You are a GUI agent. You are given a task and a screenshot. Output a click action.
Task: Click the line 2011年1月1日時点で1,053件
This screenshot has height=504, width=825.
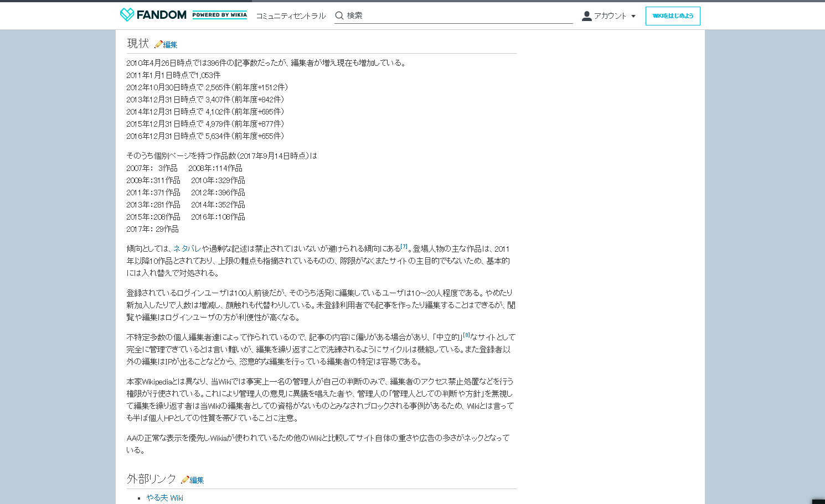coord(173,75)
